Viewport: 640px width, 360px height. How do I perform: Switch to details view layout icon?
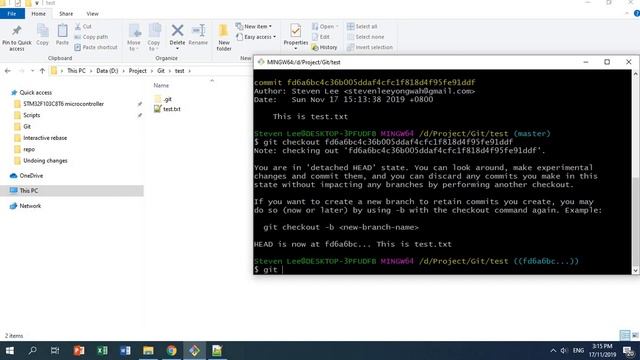pyautogui.click(x=624, y=336)
